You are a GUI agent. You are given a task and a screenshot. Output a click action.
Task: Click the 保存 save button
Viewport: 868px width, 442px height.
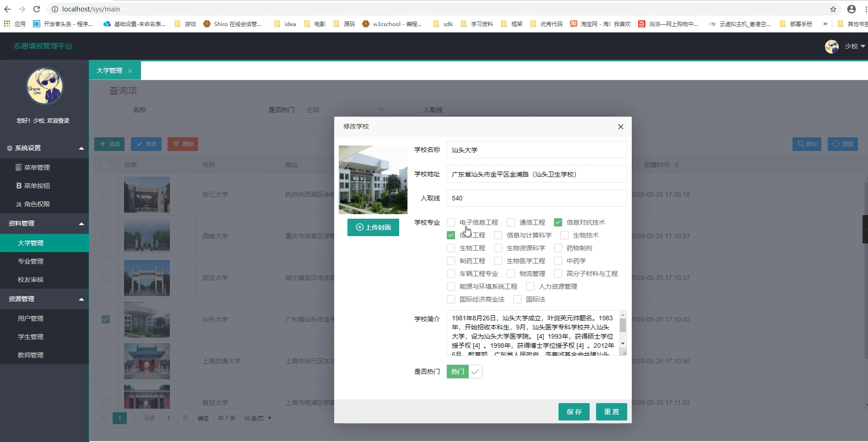click(574, 412)
